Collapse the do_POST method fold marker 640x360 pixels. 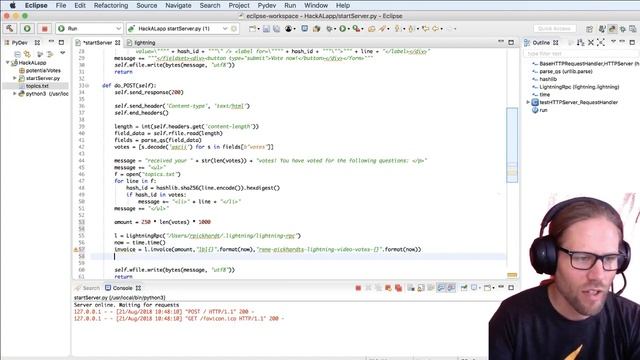point(87,86)
